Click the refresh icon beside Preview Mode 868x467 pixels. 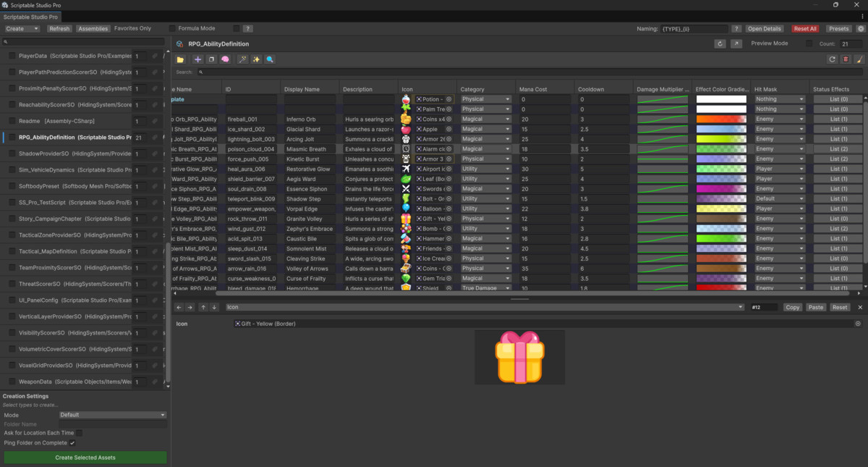[x=720, y=43]
